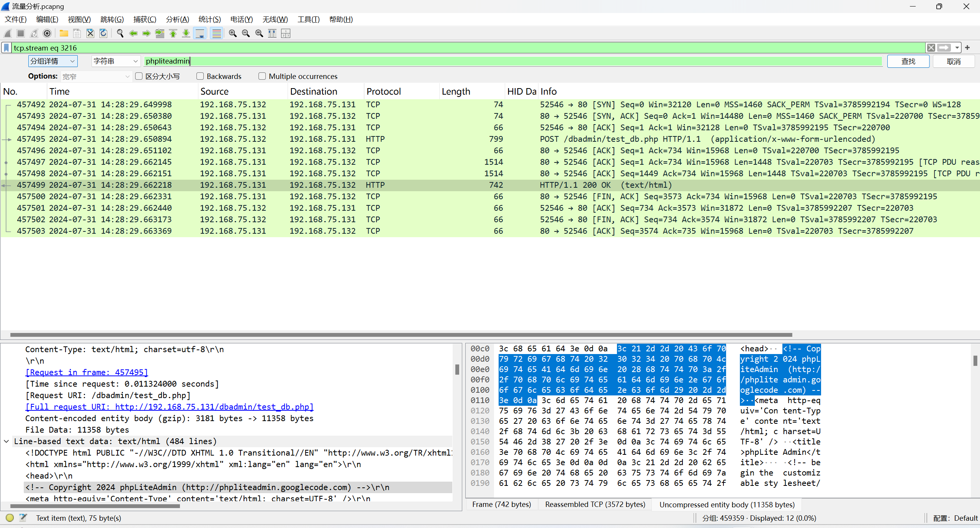Click the phpliteadmin search text field
The width and height of the screenshot is (980, 528).
(x=513, y=61)
